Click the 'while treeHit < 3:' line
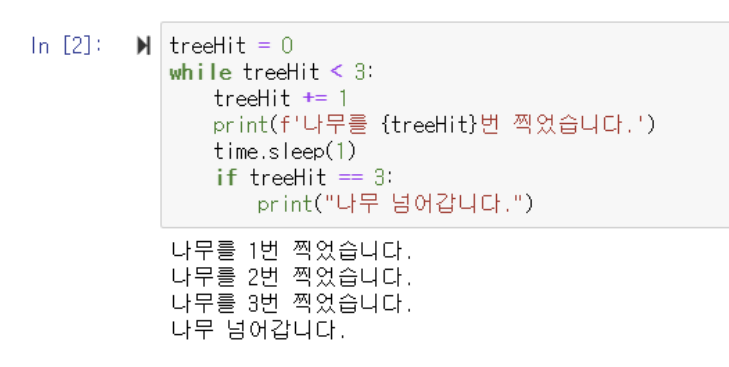Image resolution: width=729 pixels, height=367 pixels. point(272,72)
